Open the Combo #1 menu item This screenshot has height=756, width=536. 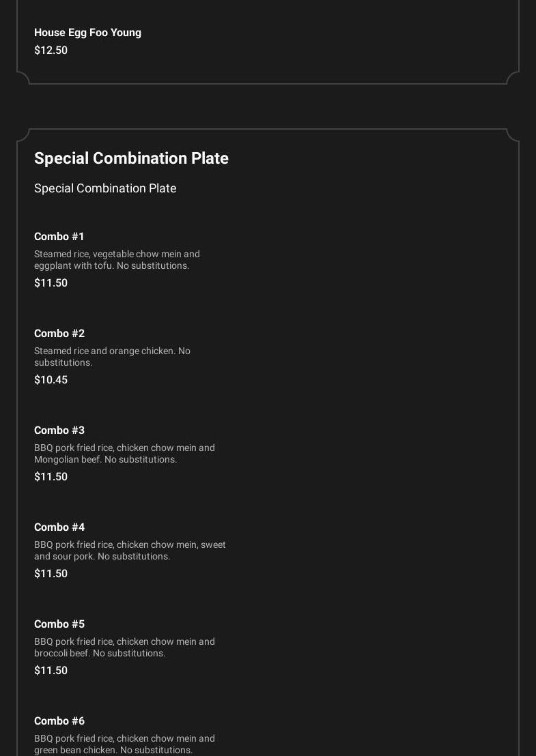(59, 237)
